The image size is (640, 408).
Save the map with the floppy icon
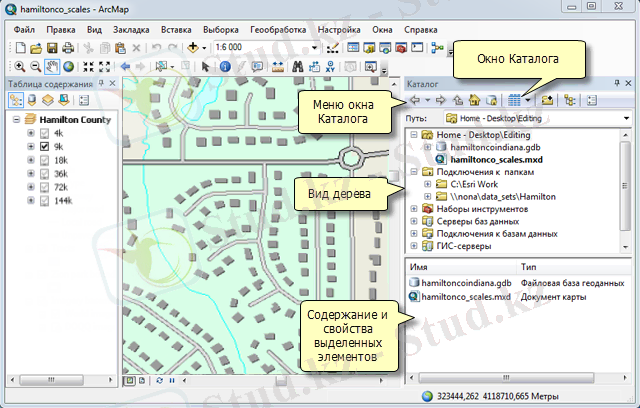[52, 48]
